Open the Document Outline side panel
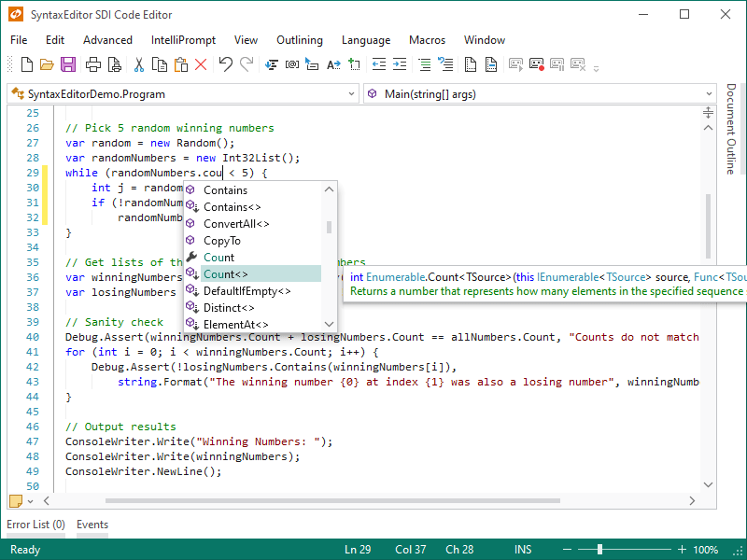The width and height of the screenshot is (747, 560). 731,129
